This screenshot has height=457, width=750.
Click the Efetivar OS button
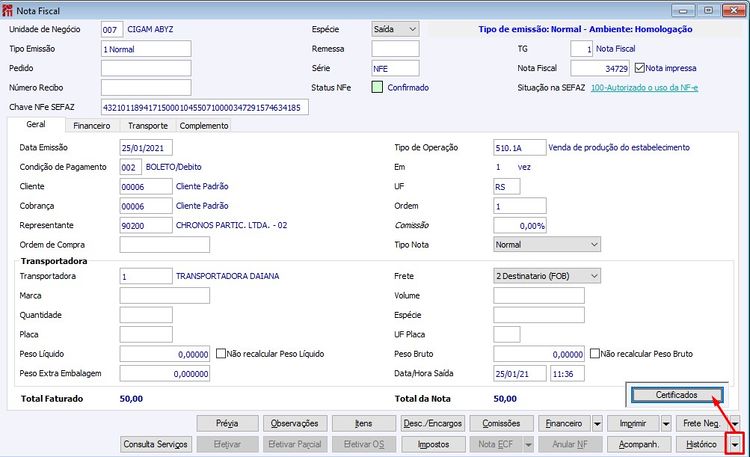tap(364, 445)
